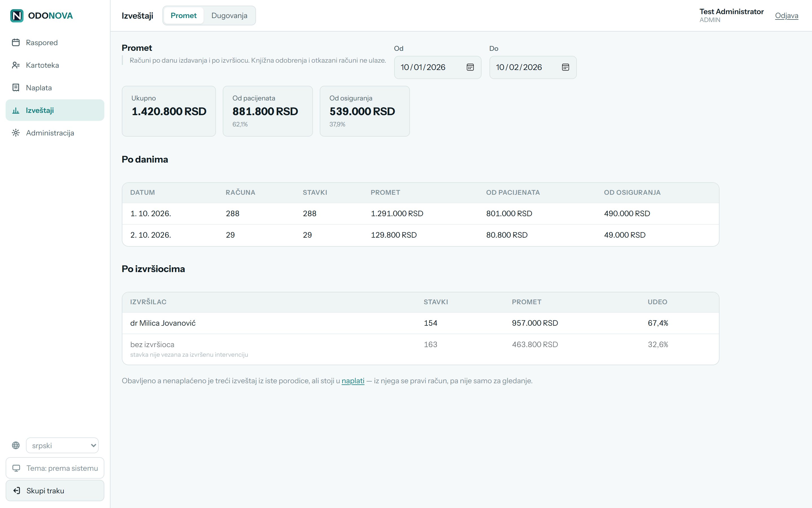
Task: Click the Kartoteka patients icon
Action: tap(16, 65)
